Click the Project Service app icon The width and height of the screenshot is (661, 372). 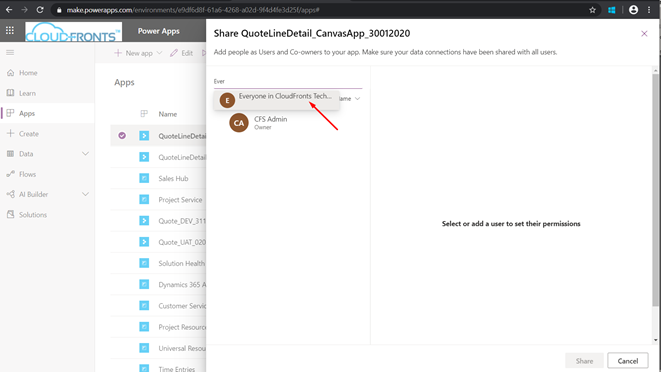pyautogui.click(x=144, y=199)
